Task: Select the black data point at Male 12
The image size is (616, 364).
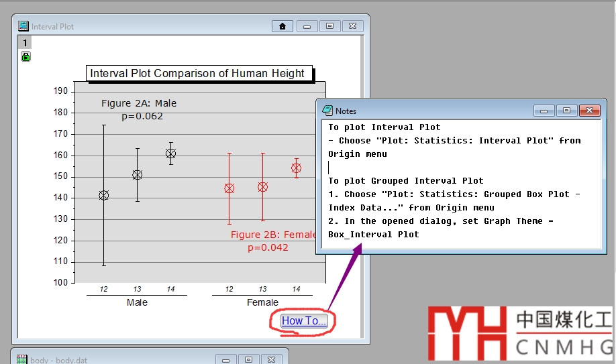Action: (104, 195)
